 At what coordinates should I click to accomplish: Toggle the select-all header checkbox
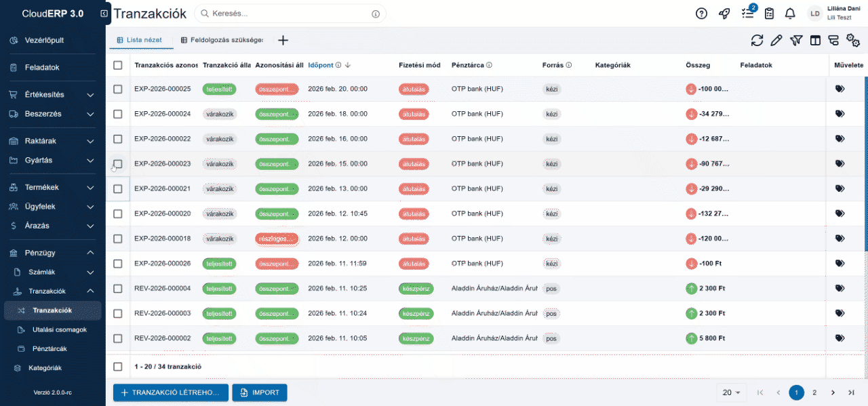tap(118, 65)
